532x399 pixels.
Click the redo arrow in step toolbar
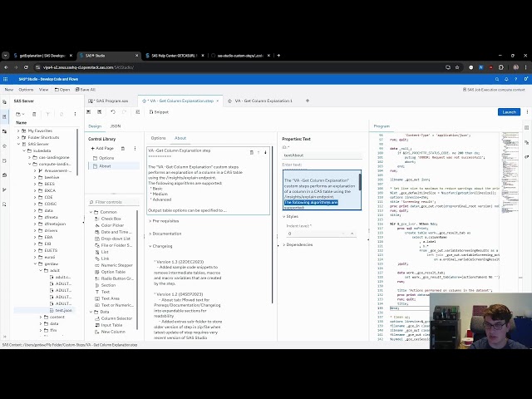[x=124, y=112]
